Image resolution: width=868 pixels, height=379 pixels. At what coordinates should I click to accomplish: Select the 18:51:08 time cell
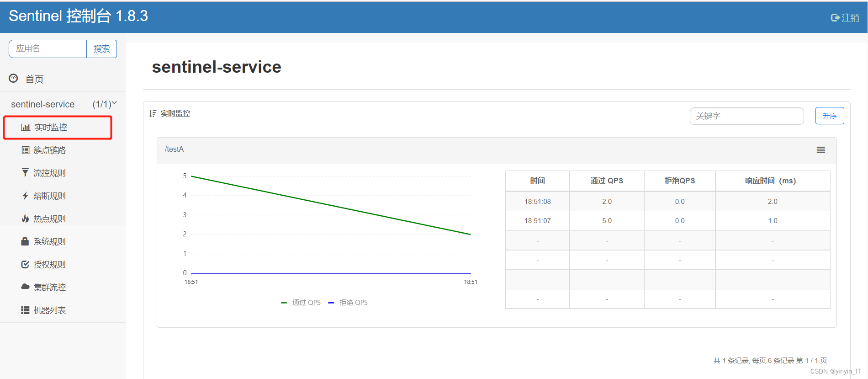click(537, 201)
